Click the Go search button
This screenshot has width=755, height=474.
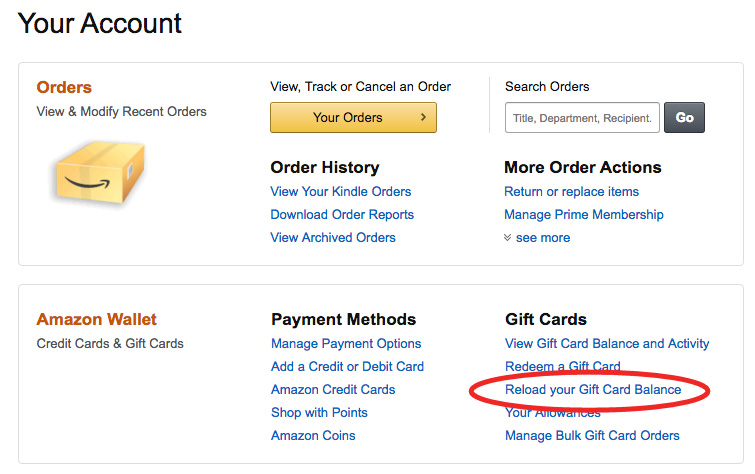coord(684,117)
